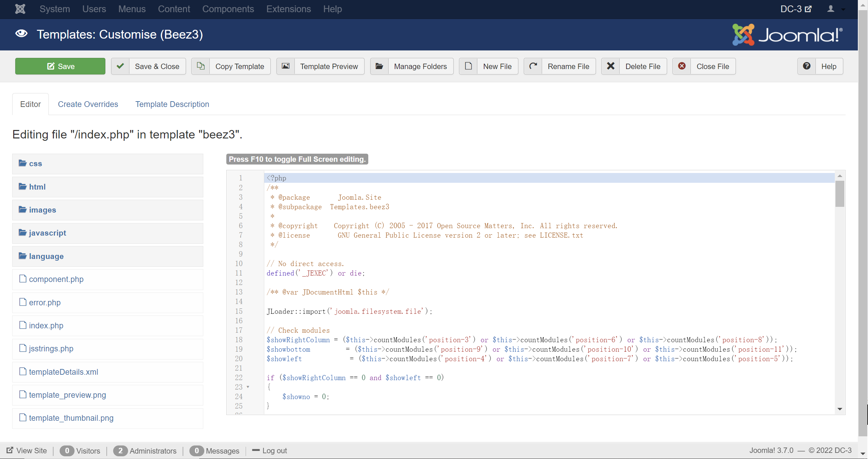Expand the javascript folder
The image size is (868, 459).
click(x=47, y=233)
